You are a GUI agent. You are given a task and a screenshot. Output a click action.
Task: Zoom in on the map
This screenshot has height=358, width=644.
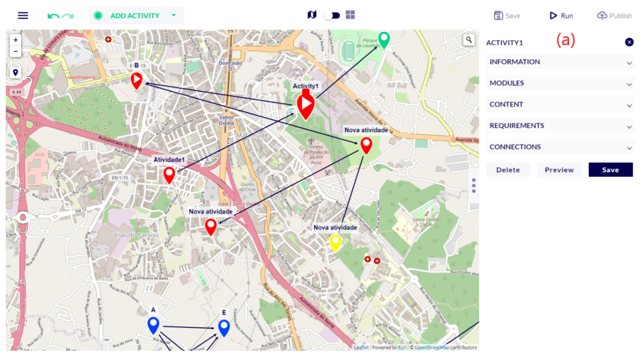[x=16, y=40]
